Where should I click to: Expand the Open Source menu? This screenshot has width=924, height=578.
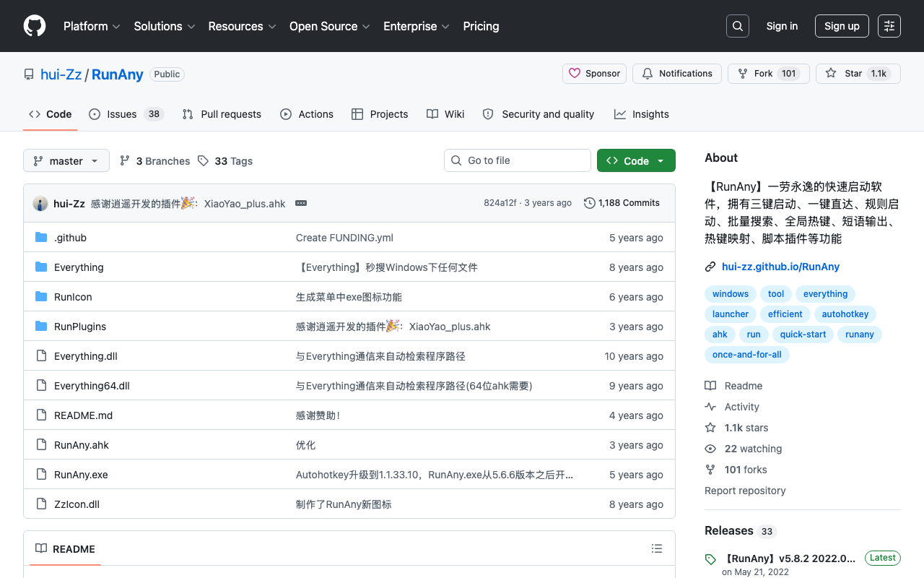330,26
